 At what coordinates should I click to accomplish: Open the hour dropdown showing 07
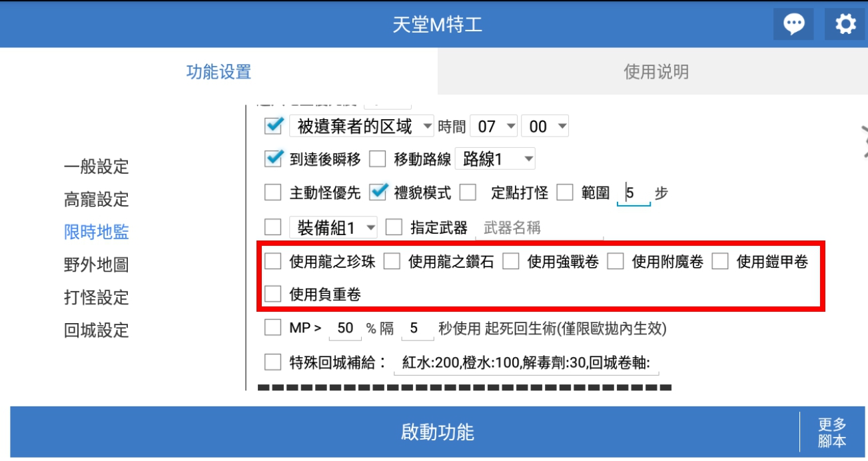[x=494, y=126]
